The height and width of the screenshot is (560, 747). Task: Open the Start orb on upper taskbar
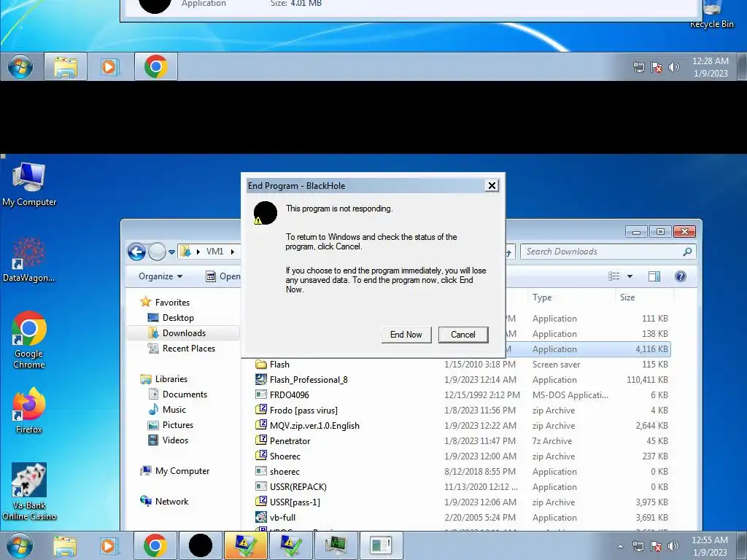(x=20, y=66)
